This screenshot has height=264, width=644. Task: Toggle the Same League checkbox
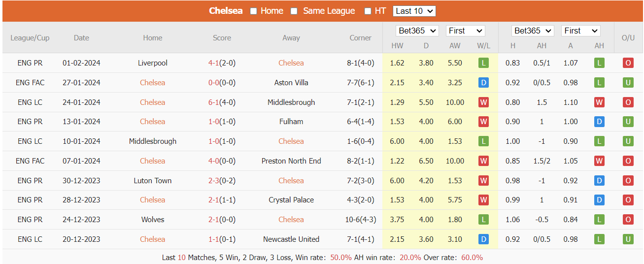pyautogui.click(x=294, y=11)
